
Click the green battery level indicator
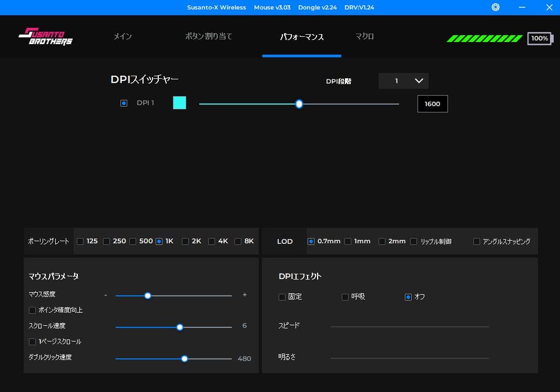click(484, 38)
